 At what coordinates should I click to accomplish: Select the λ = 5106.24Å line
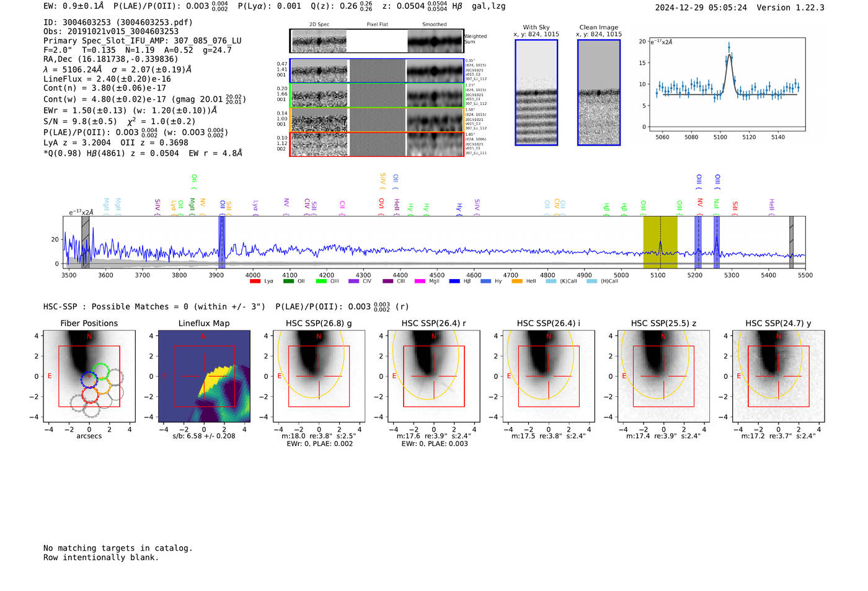pyautogui.click(x=117, y=69)
